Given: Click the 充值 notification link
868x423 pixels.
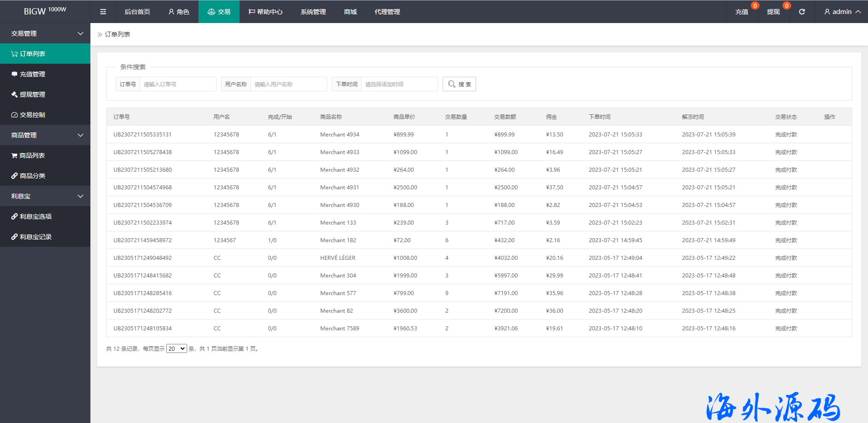Looking at the screenshot, I should point(741,12).
